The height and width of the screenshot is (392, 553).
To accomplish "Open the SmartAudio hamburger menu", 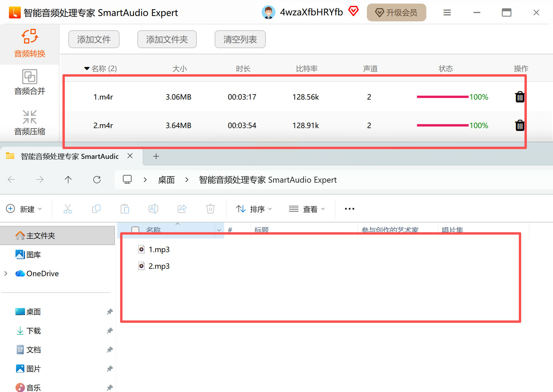I will (447, 12).
